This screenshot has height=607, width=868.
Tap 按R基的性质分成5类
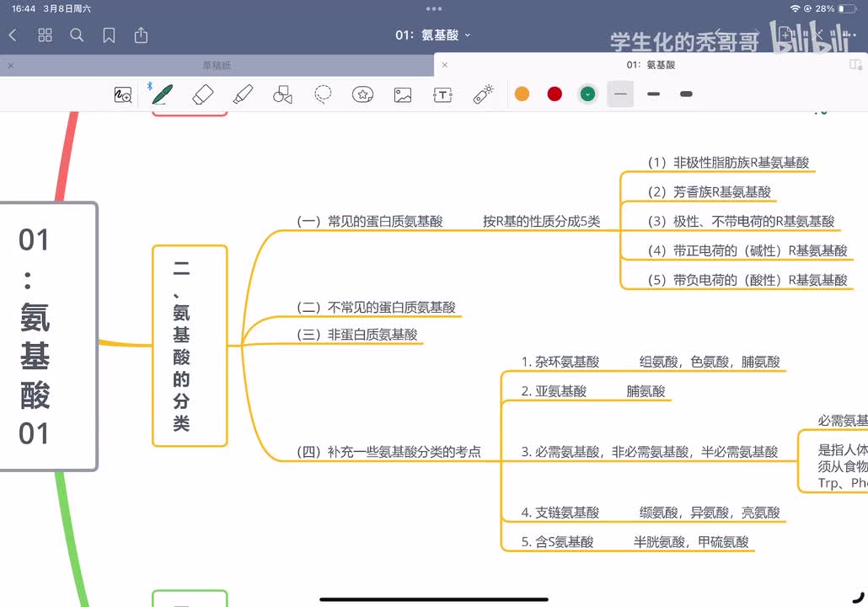tap(541, 222)
